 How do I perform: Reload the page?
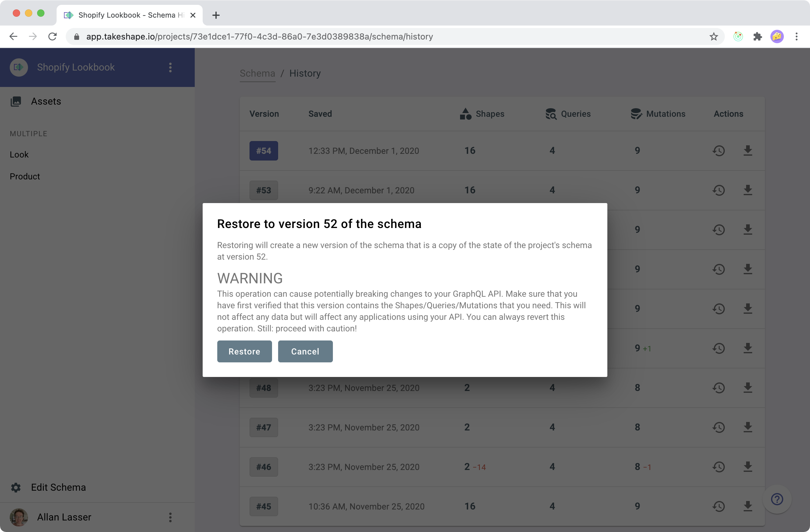pos(52,36)
